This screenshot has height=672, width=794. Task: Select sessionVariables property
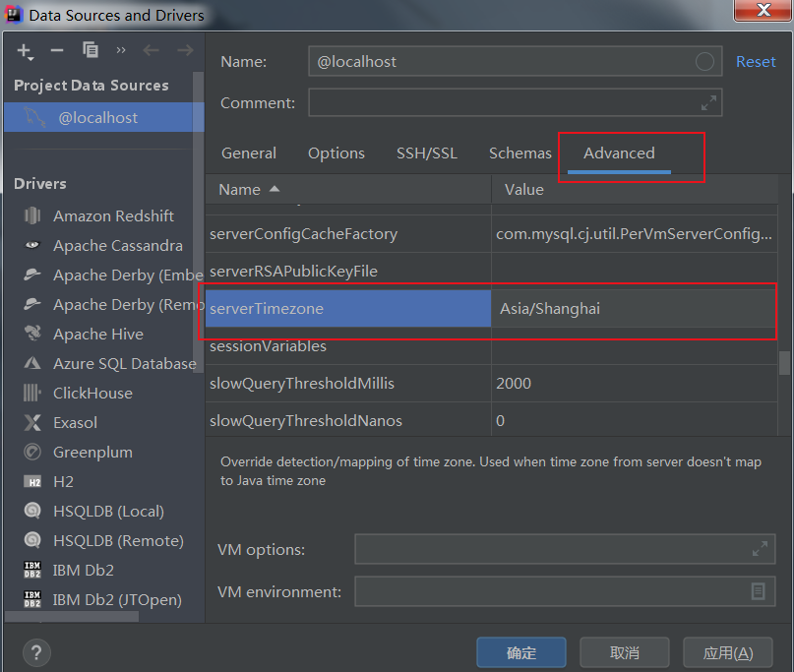[x=348, y=346]
